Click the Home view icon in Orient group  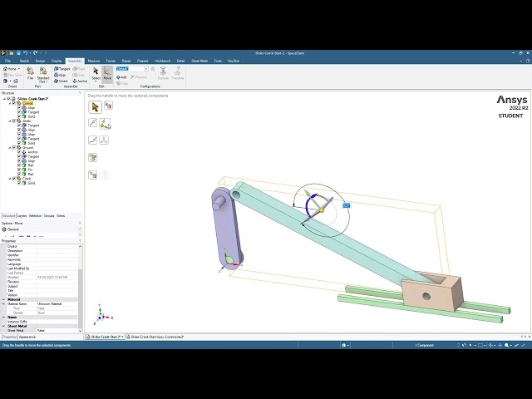click(x=6, y=68)
